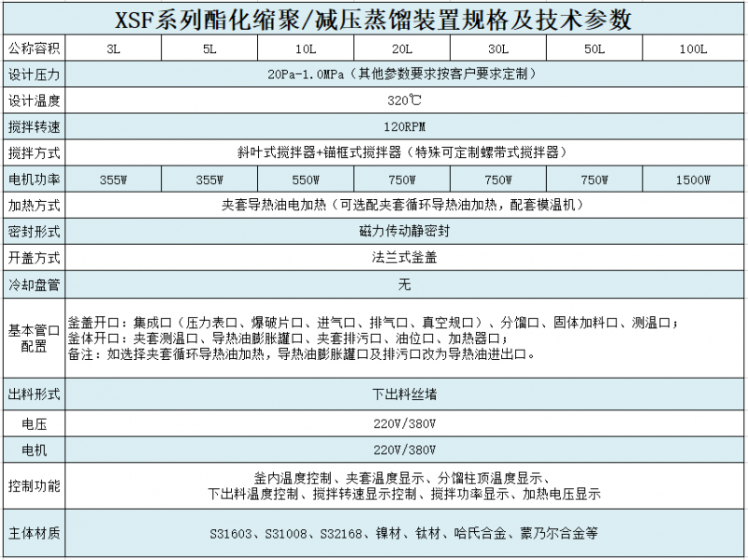The height and width of the screenshot is (560, 748).
Task: Click the 320℃ design temperature value
Action: [403, 100]
